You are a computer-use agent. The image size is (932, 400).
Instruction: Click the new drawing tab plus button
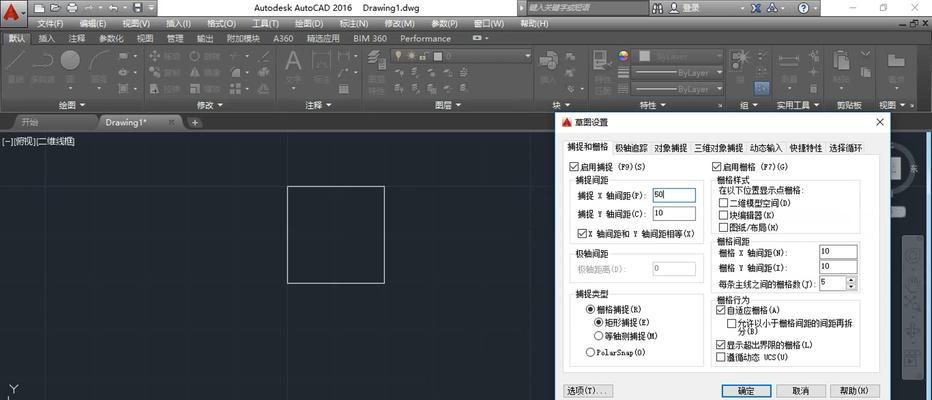click(194, 122)
